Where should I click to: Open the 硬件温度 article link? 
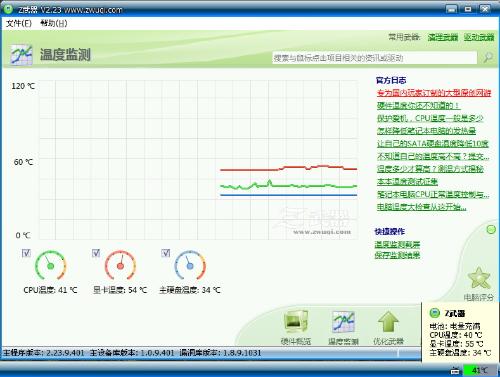click(x=418, y=106)
